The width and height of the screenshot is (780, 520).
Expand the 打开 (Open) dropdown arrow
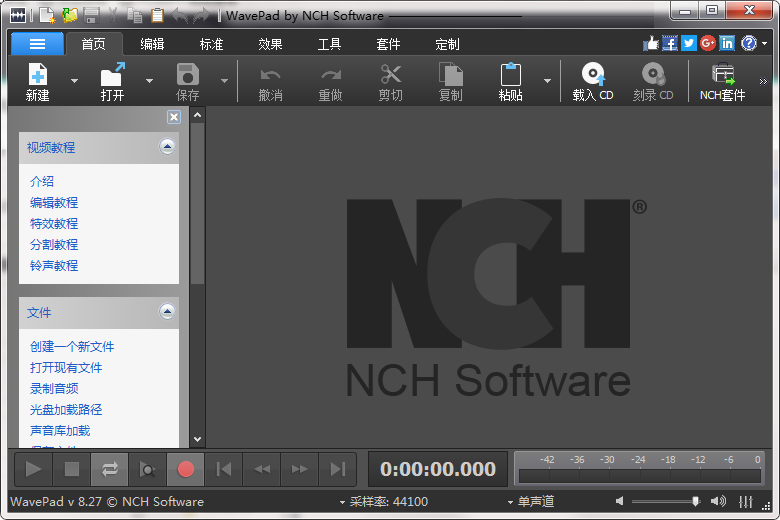(x=150, y=81)
